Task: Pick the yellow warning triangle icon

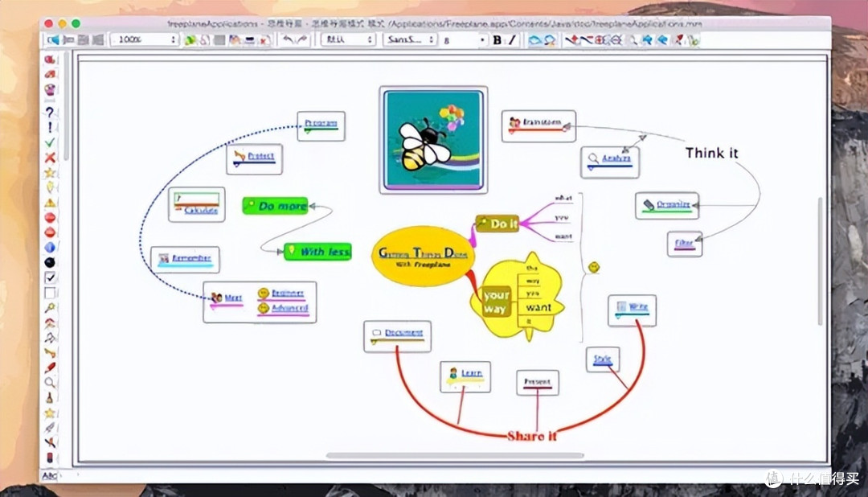Action: point(50,203)
